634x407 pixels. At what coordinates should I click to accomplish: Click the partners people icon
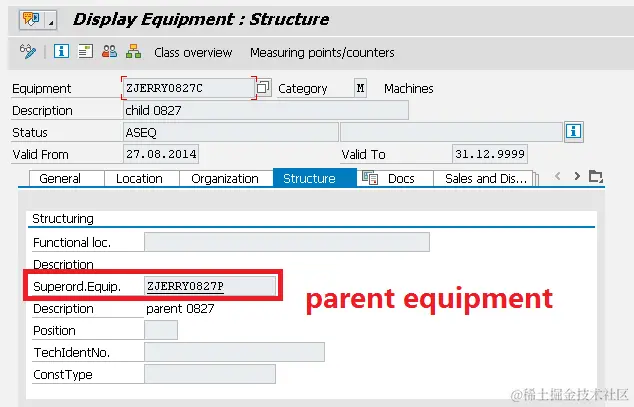(110, 51)
